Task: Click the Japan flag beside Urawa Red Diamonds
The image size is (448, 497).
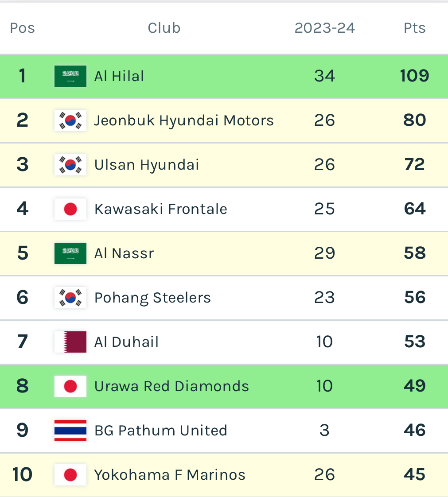Action: click(x=70, y=386)
